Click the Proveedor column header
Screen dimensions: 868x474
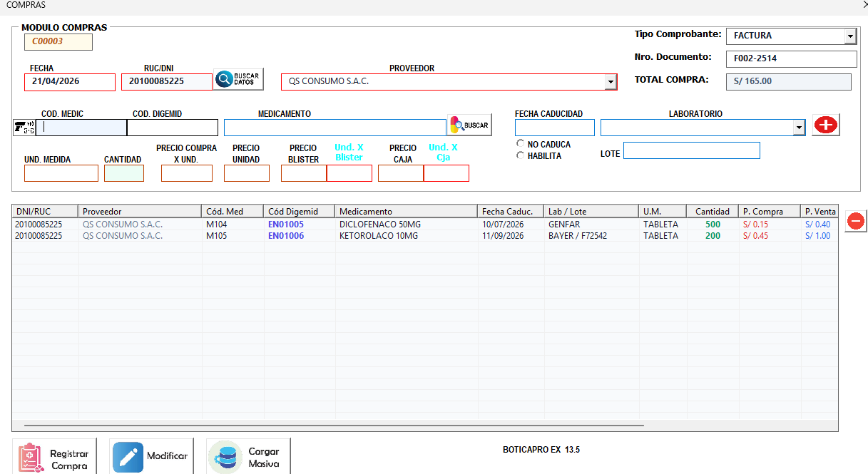coord(141,212)
